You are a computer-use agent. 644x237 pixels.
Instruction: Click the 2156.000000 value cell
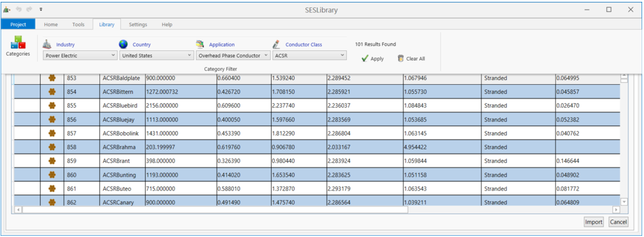[x=181, y=105]
